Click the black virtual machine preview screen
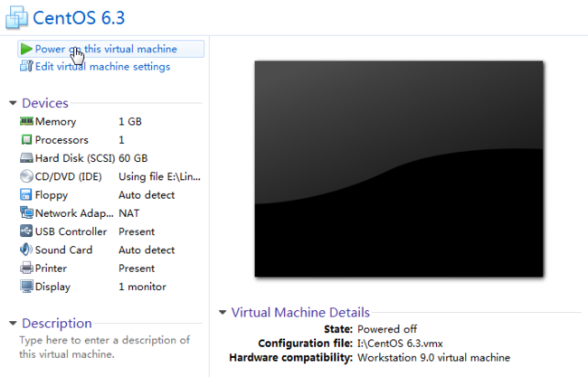Screen dimensions: 588x377 click(x=399, y=169)
